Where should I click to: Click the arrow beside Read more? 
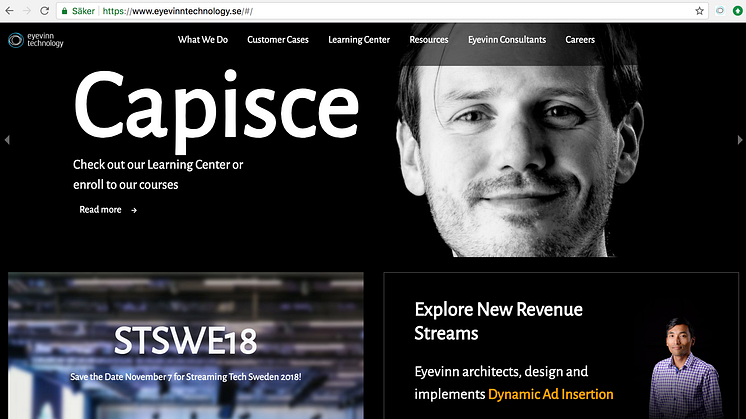[x=134, y=210]
